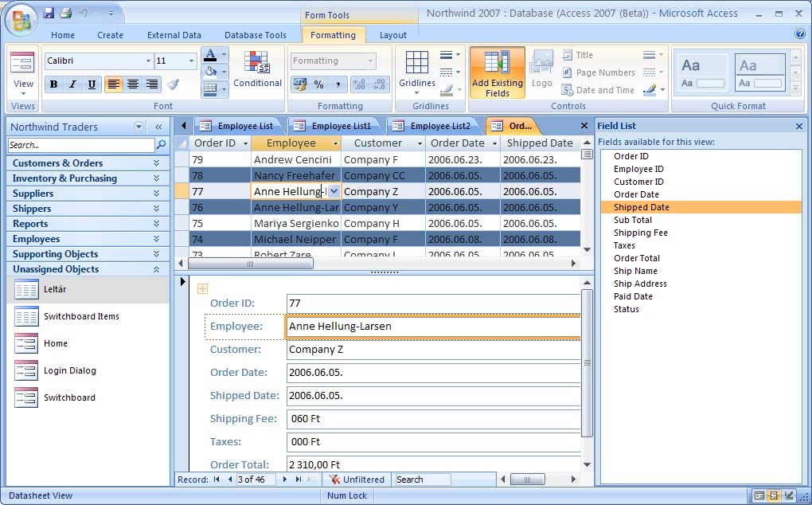The height and width of the screenshot is (505, 812).
Task: Click Add Existing Fields button
Action: click(x=497, y=73)
